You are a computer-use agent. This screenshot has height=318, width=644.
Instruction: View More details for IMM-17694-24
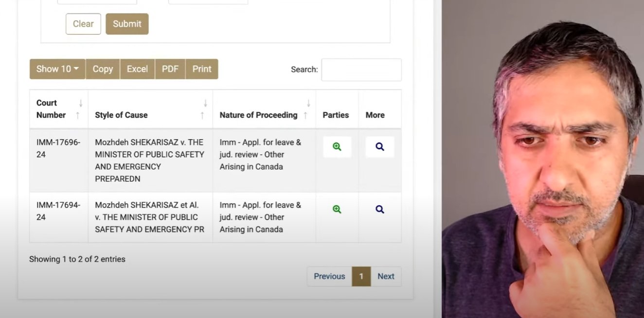click(x=380, y=210)
